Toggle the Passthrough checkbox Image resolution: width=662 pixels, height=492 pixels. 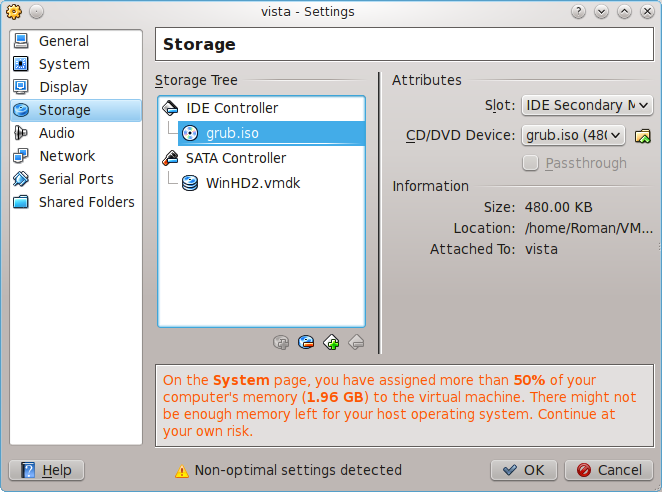tap(530, 163)
